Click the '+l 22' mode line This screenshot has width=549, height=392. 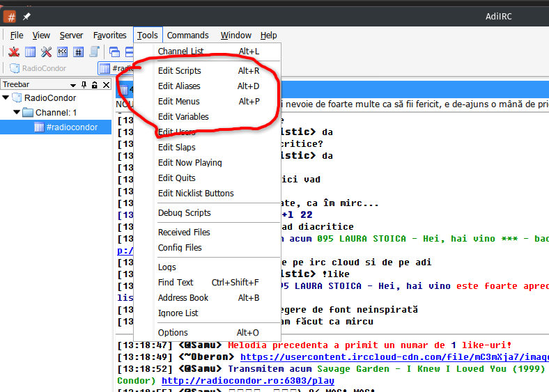pyautogui.click(x=297, y=215)
